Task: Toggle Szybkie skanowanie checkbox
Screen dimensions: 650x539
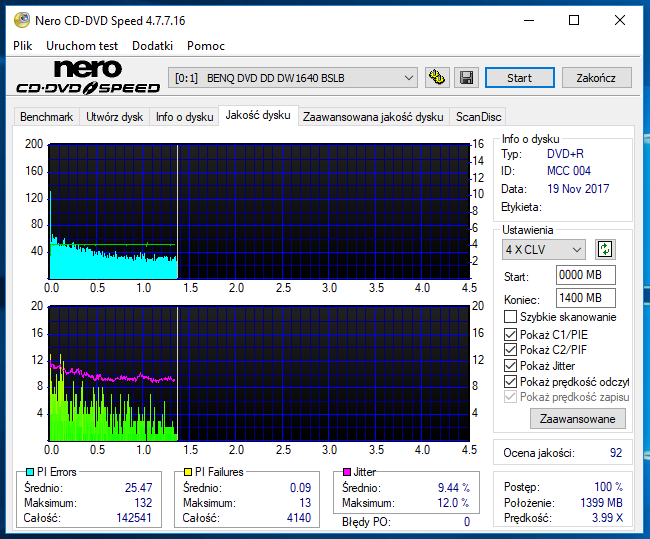Action: 510,317
